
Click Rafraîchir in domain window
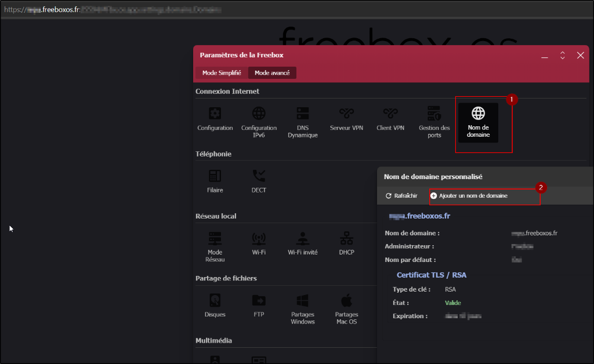[x=401, y=196]
